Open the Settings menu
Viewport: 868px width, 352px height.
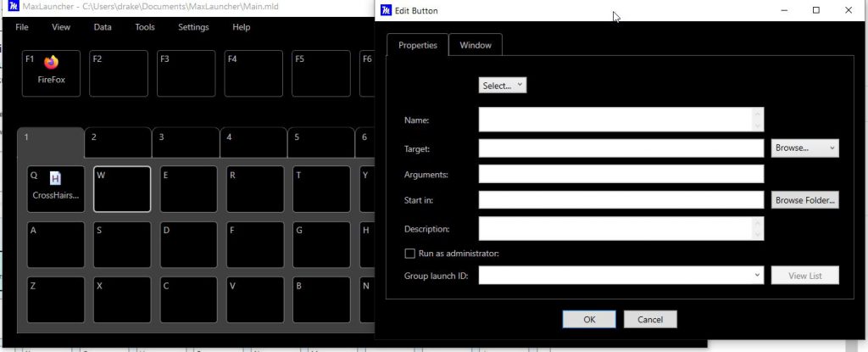coord(193,27)
